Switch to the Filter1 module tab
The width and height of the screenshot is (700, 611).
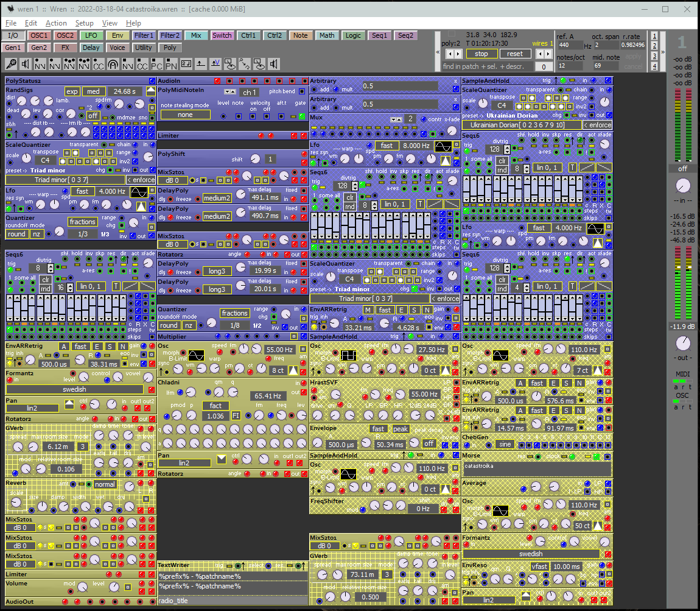[144, 35]
